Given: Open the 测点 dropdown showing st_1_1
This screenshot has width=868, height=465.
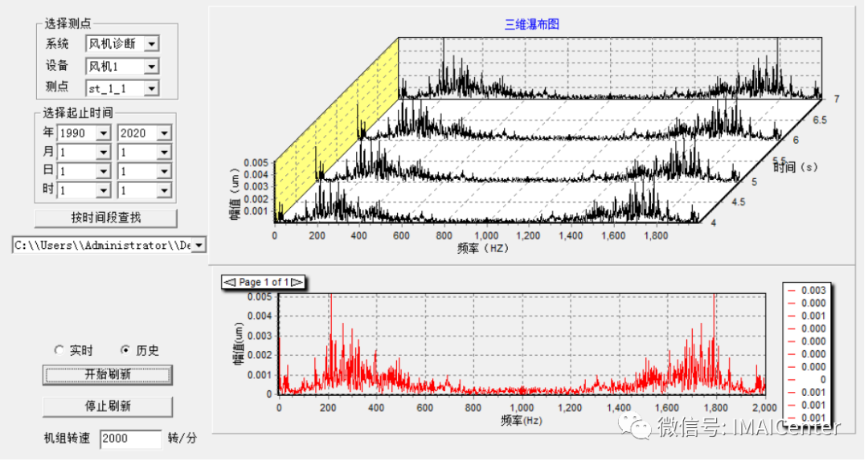Looking at the screenshot, I should coord(151,88).
